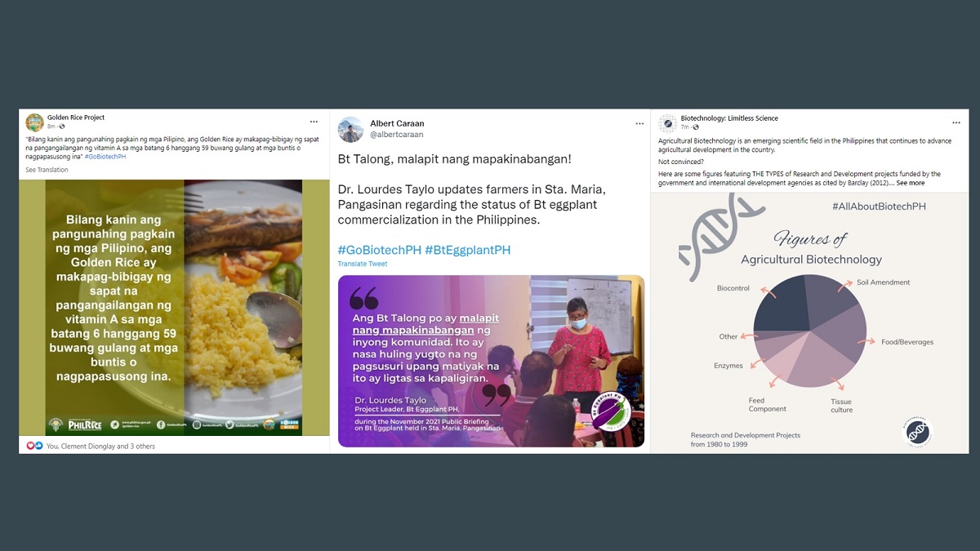Click the heart and like reactions icons
Image resolution: width=980 pixels, height=551 pixels.
(33, 446)
